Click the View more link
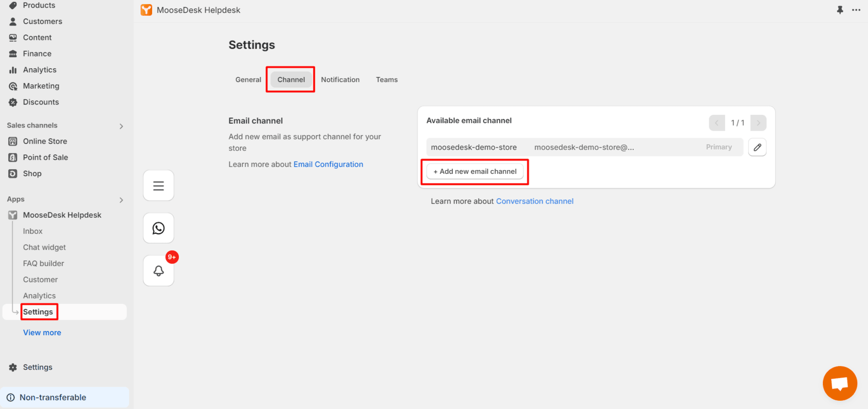Screen dimensions: 868x409 click(42, 333)
